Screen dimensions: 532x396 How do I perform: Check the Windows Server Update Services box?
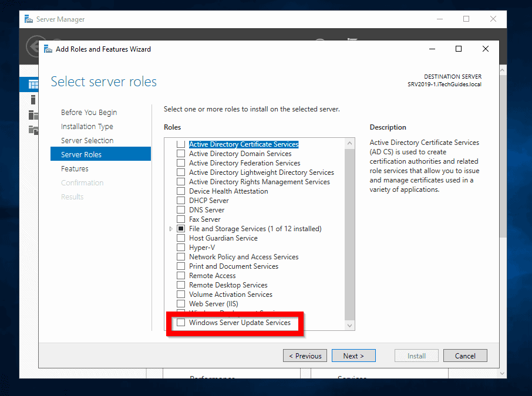(180, 323)
